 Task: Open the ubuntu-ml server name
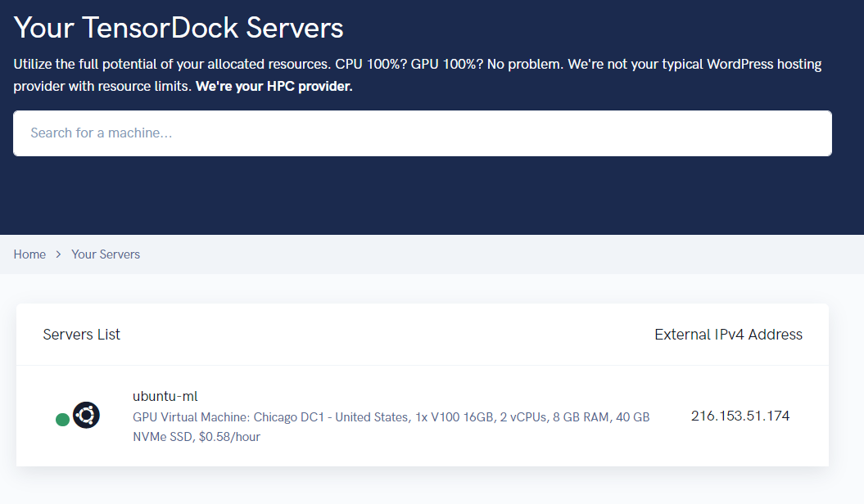point(165,397)
